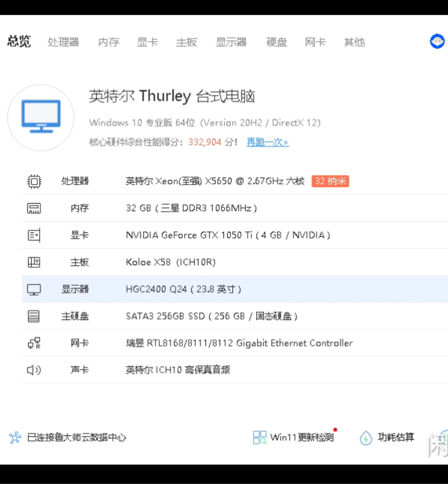Open the 网卡 tab
This screenshot has height=484, width=448.
click(x=315, y=42)
